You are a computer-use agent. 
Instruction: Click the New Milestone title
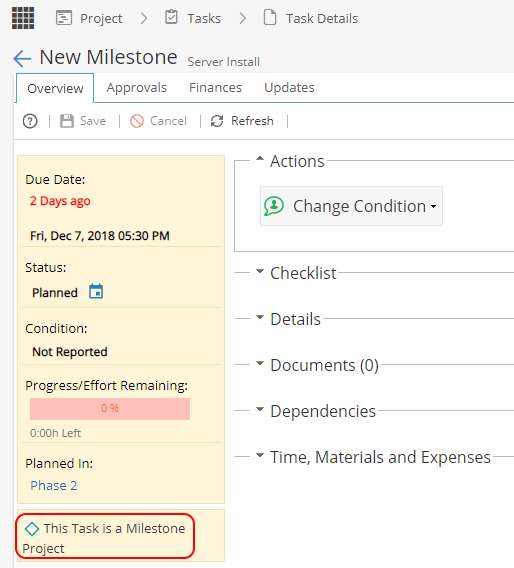[108, 57]
